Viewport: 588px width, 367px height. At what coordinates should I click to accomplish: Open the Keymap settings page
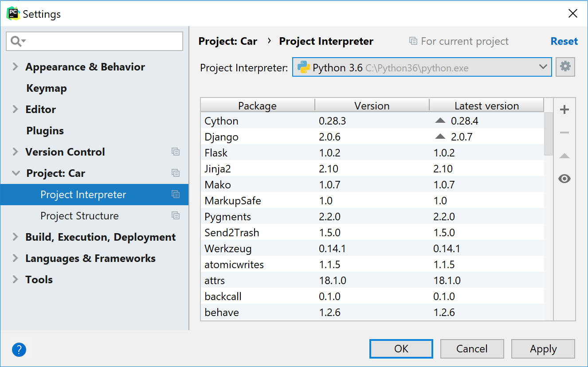point(46,88)
